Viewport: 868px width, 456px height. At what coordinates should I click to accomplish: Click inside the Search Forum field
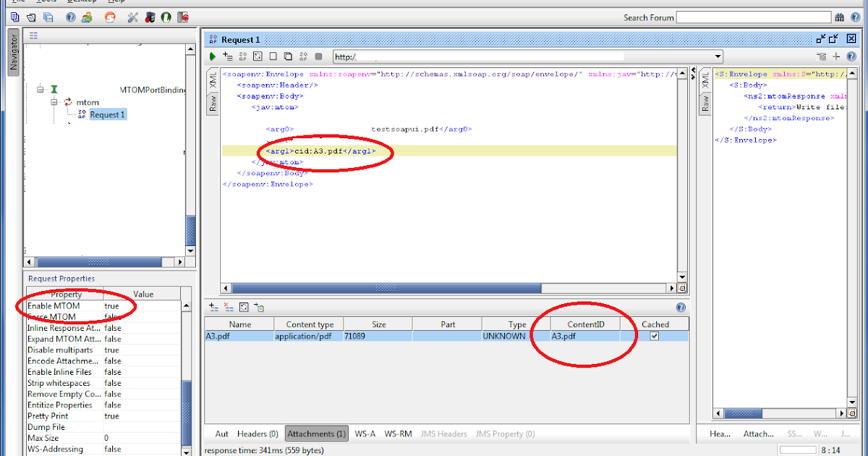tap(752, 16)
